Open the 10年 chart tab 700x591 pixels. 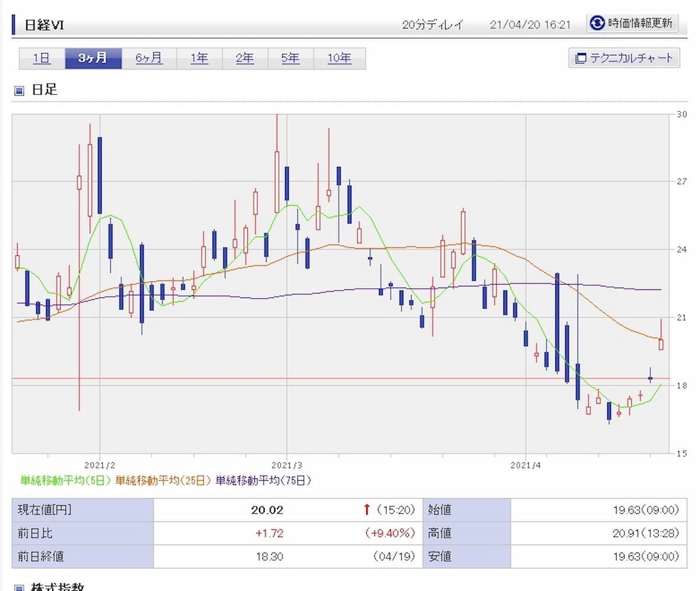pos(339,58)
